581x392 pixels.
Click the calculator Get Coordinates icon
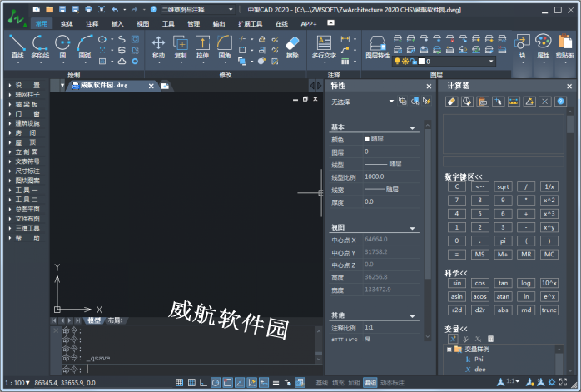point(499,102)
